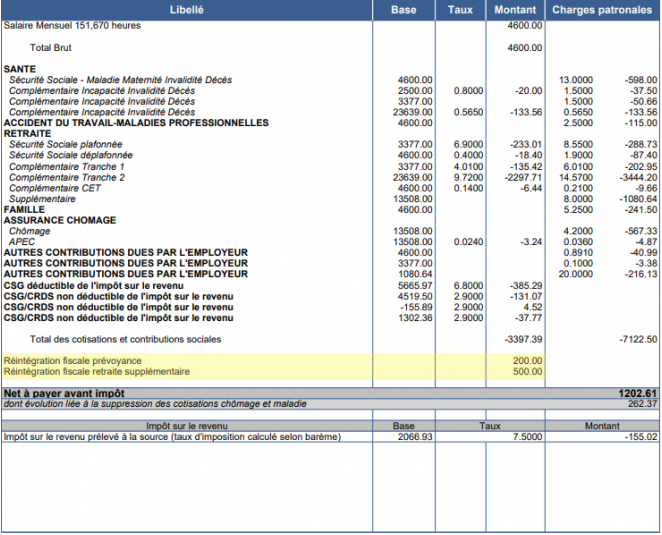
Task: Click the Libellé column header
Action: pyautogui.click(x=187, y=10)
